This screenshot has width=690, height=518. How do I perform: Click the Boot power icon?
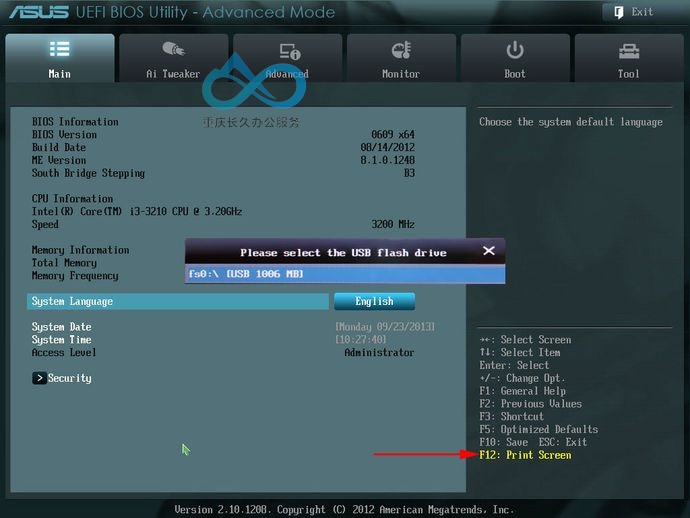(514, 50)
